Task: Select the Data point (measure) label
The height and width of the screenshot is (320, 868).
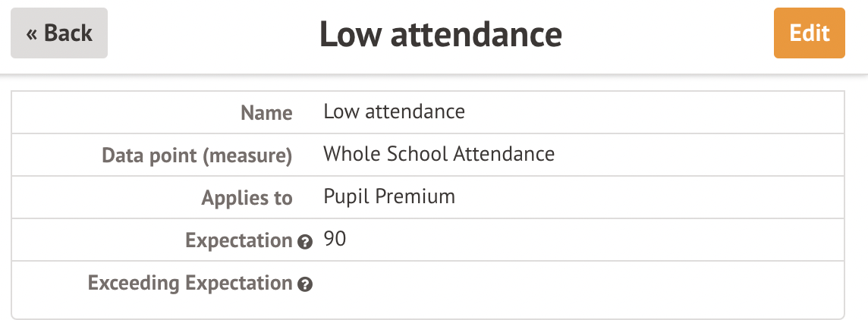Action: click(x=197, y=155)
